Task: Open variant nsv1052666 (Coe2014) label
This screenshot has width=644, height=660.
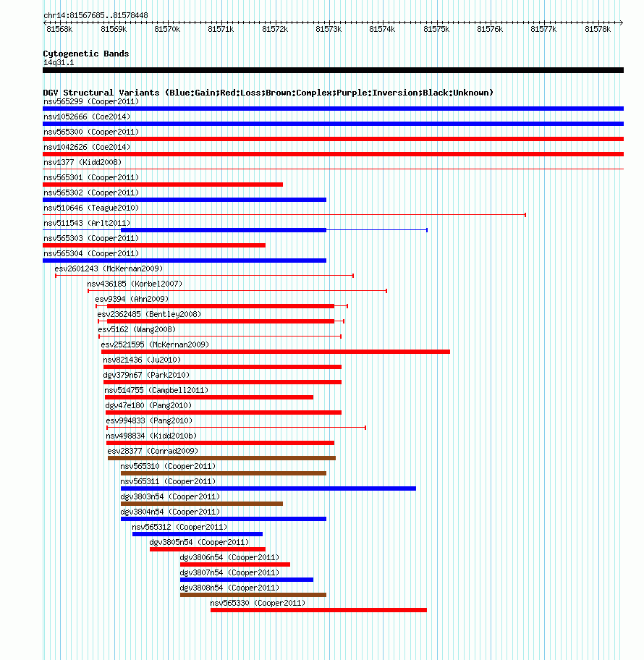Action: (x=87, y=117)
